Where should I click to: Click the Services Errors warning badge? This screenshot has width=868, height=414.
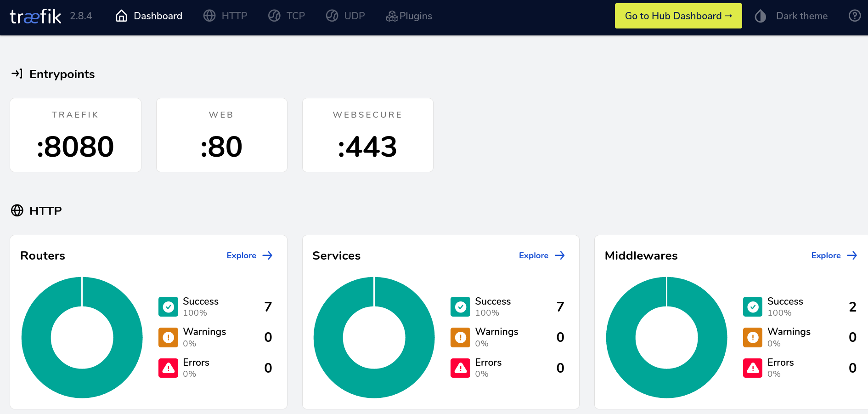[460, 368]
